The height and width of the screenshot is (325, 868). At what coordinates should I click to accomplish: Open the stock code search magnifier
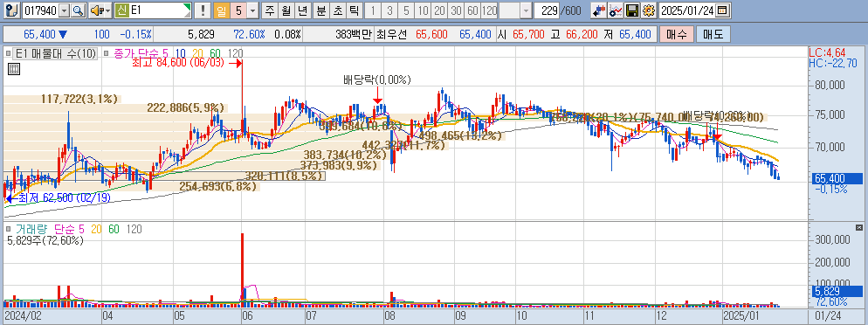pos(78,10)
